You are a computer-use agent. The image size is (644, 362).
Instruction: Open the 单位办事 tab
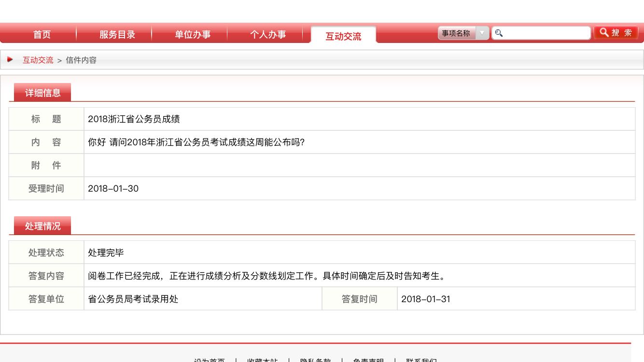(x=193, y=34)
